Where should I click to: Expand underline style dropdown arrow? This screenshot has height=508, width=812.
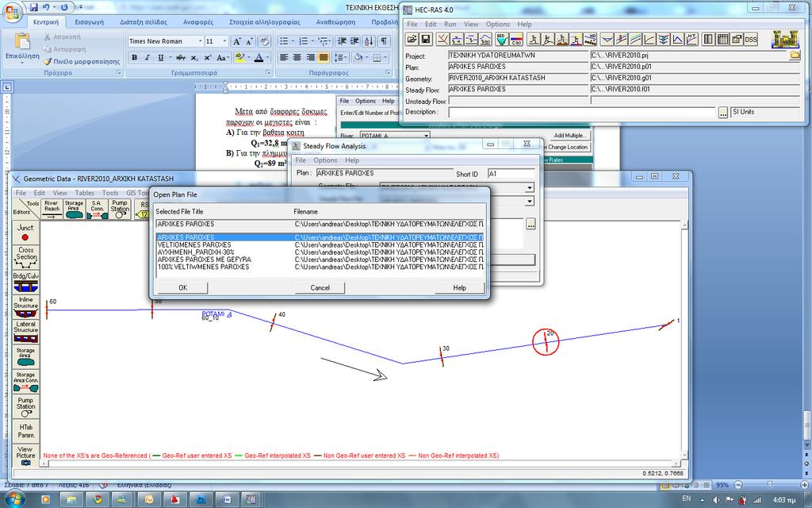click(169, 57)
